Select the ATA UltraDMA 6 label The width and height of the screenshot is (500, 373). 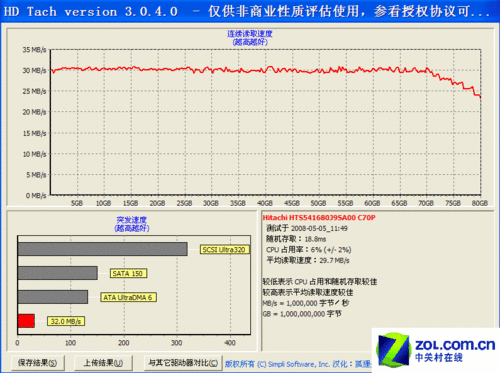tap(128, 297)
